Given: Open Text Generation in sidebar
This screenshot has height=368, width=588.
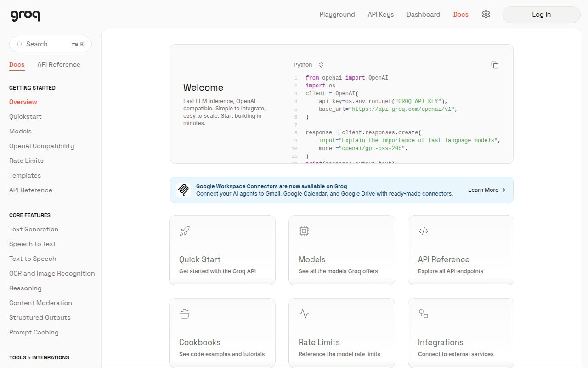Looking at the screenshot, I should pyautogui.click(x=34, y=229).
